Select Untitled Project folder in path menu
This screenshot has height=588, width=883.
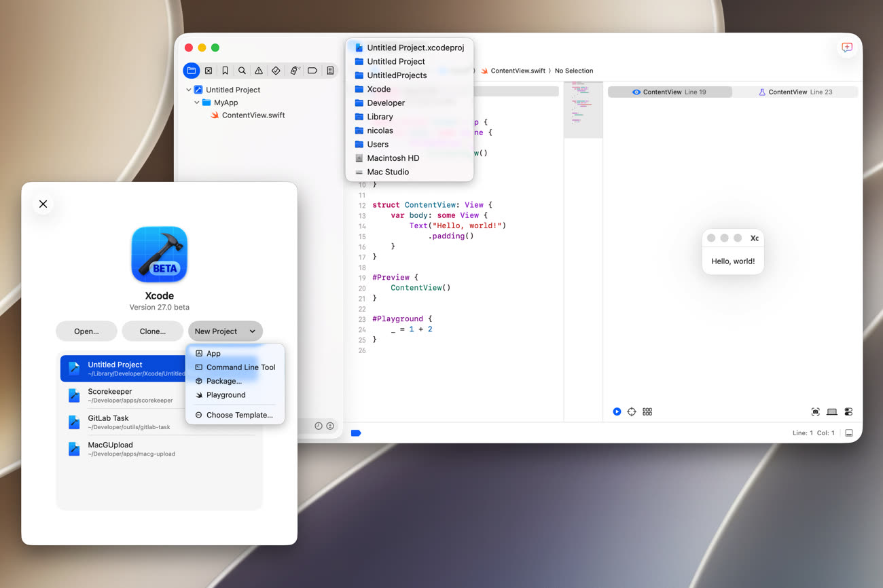[x=410, y=61]
